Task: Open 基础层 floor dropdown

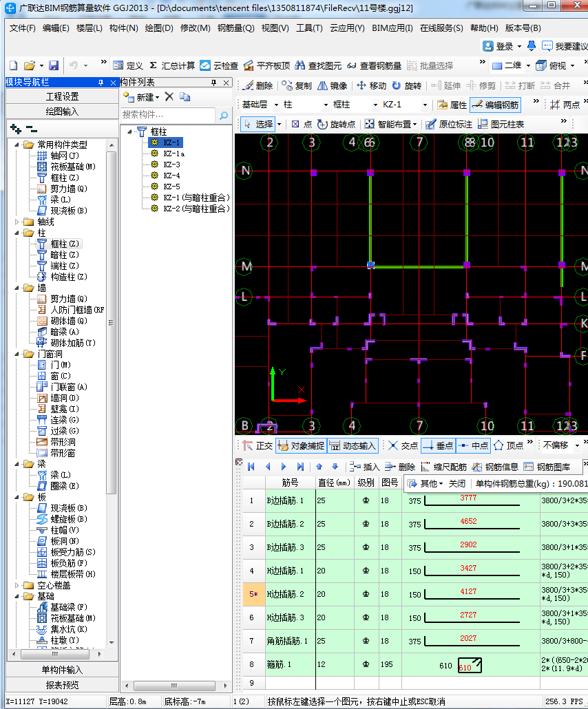Action: [276, 105]
